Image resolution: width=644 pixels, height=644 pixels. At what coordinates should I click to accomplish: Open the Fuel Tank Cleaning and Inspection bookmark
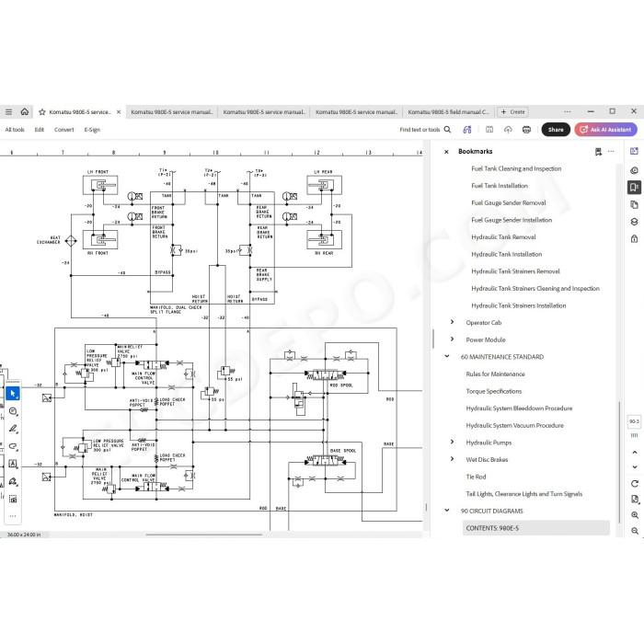(516, 168)
